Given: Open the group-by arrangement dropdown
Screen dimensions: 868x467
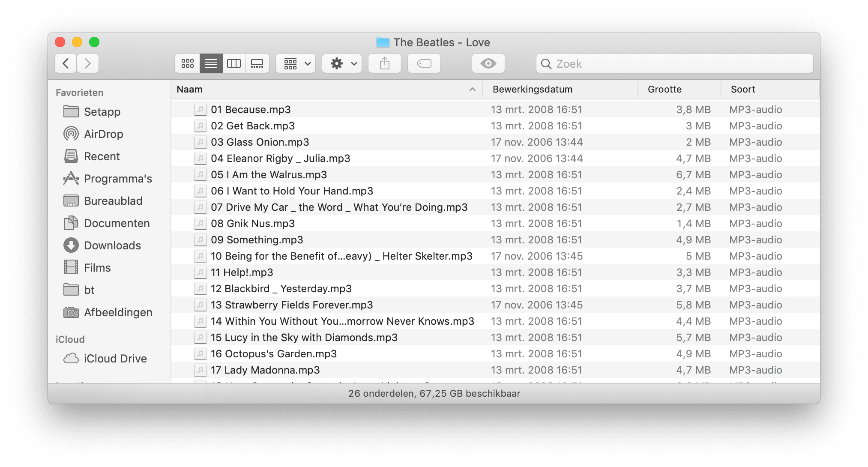Looking at the screenshot, I should click(296, 63).
